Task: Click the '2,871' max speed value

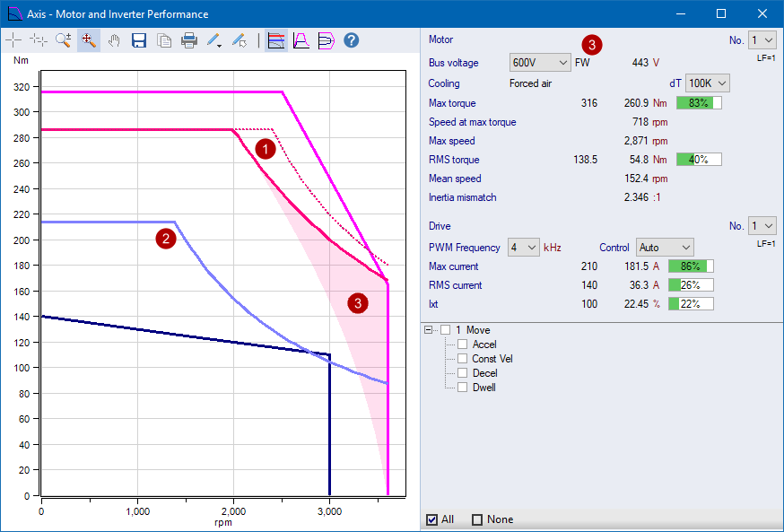Action: click(636, 141)
